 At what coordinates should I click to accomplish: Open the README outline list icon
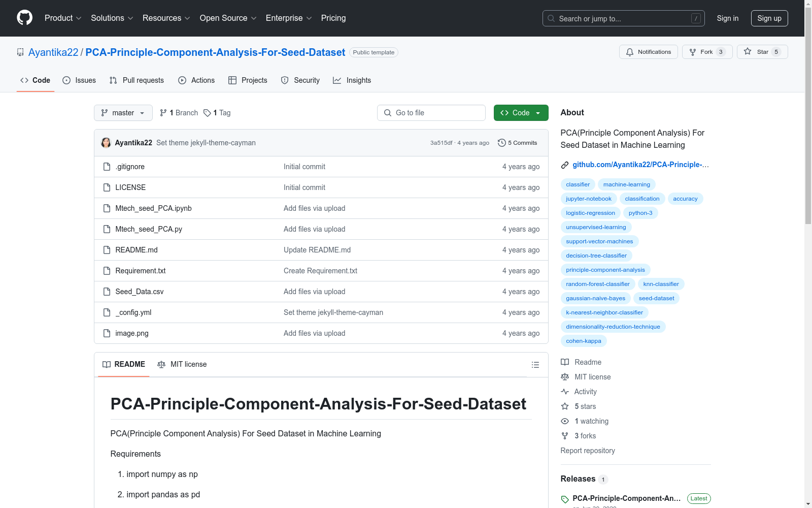point(535,365)
